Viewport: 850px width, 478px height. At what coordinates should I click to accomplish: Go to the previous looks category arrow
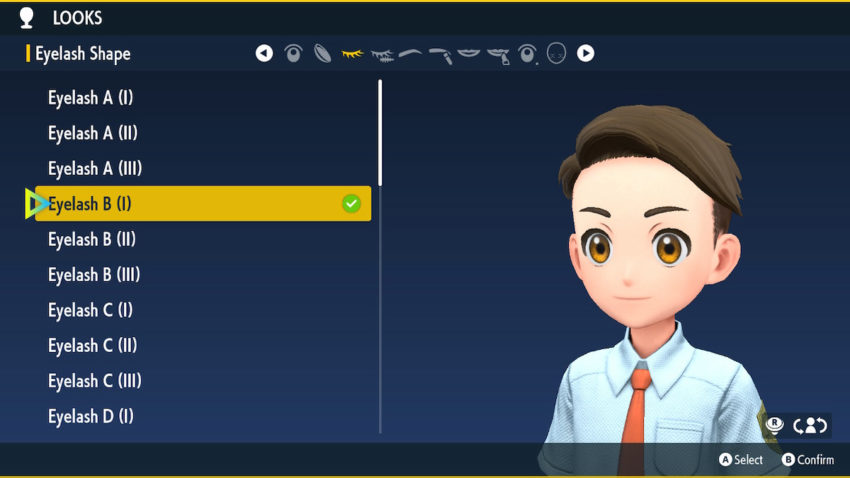click(264, 53)
